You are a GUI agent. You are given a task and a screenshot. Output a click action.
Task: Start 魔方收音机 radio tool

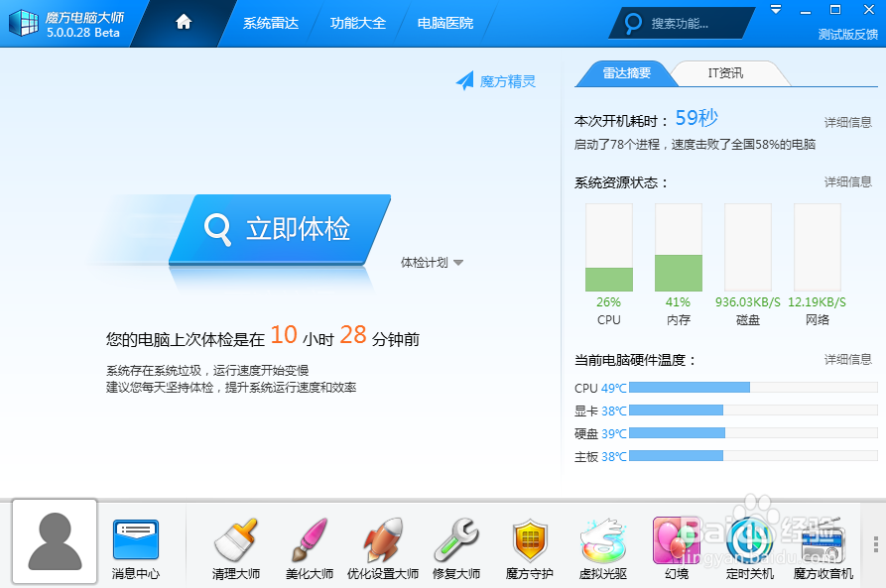click(x=823, y=547)
